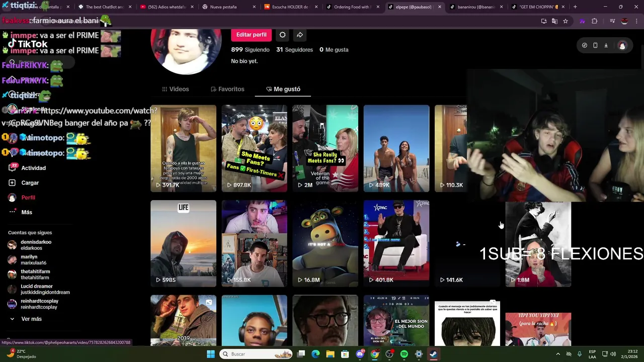Close the elpepe (@paubasol) browser tab
Viewport: 644px width, 362px height.
point(440,7)
